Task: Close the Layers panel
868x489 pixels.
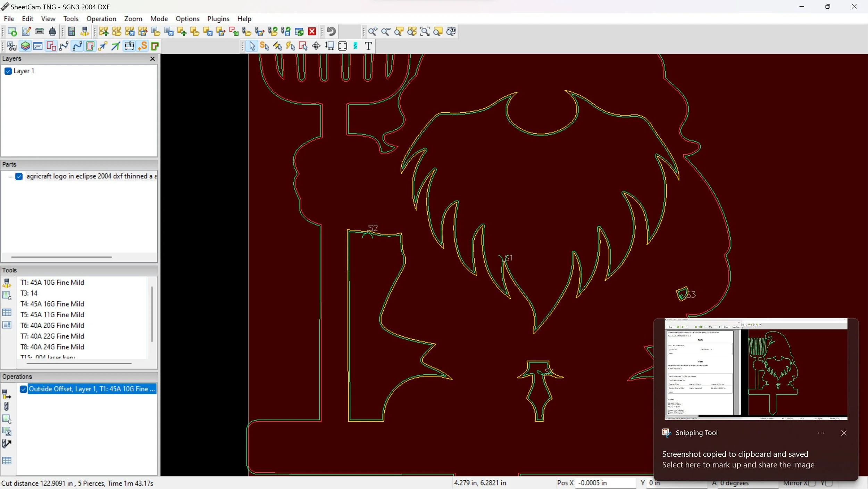Action: 152,59
